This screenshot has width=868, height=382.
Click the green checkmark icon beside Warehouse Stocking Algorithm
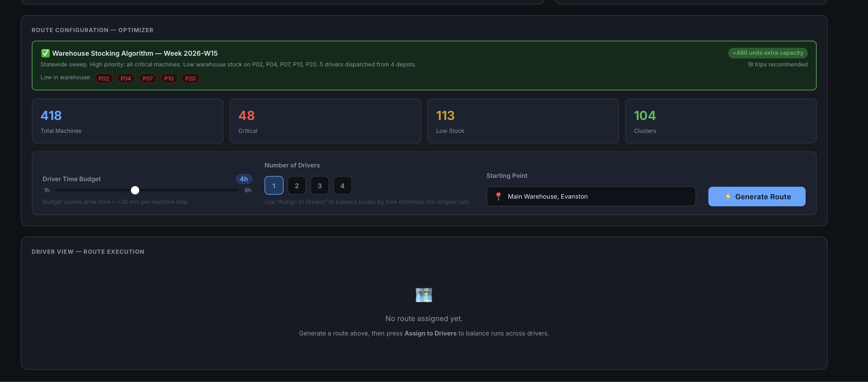(45, 53)
